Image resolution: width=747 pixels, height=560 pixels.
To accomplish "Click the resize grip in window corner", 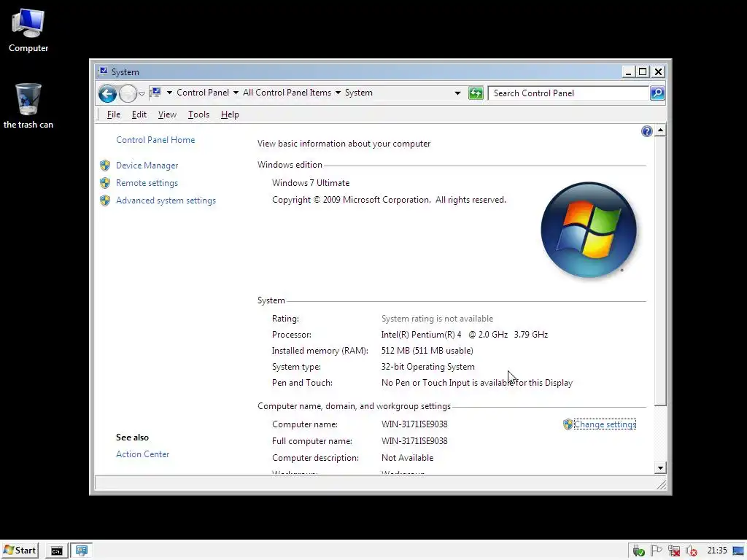I will click(661, 485).
